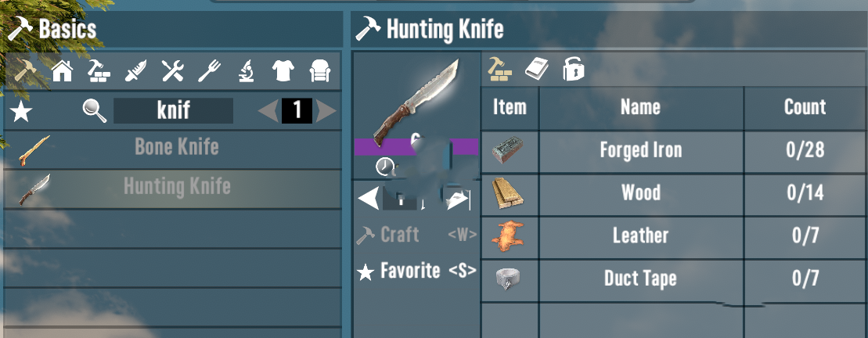The image size is (868, 338).
Task: Switch to the ingredients hammer-bricks tab
Action: (x=499, y=70)
